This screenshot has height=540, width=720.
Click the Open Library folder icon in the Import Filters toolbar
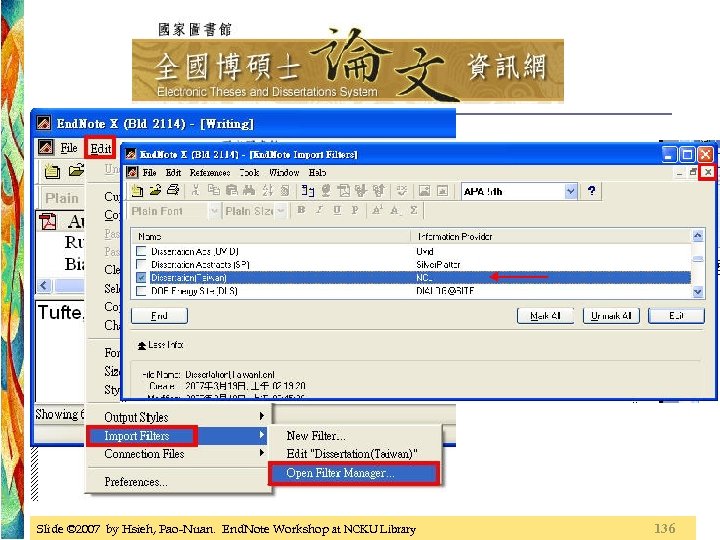tap(155, 190)
